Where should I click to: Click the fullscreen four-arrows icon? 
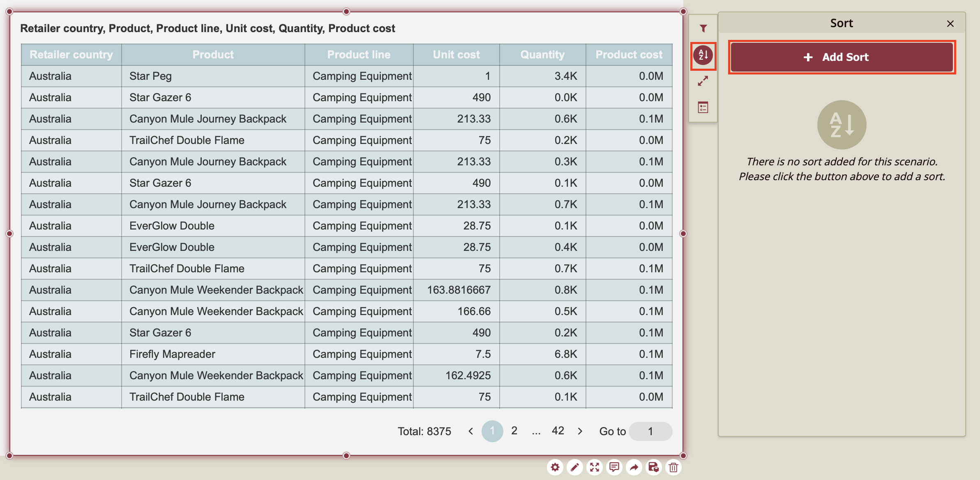595,467
